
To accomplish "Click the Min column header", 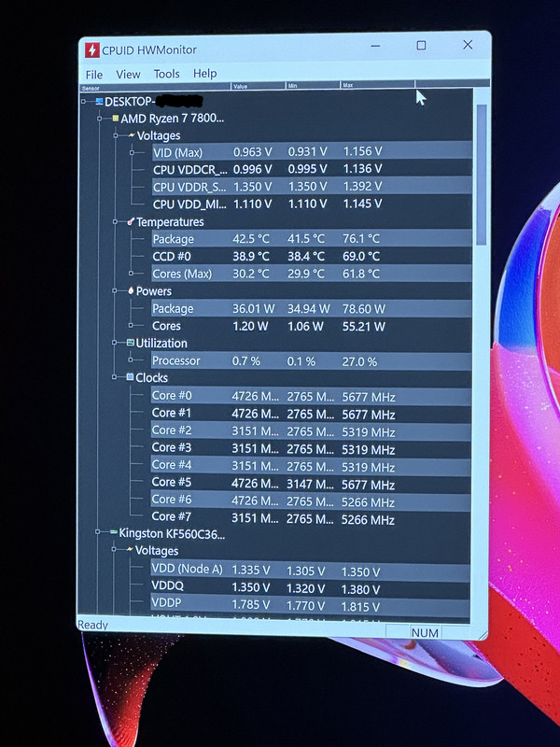I will tap(313, 85).
